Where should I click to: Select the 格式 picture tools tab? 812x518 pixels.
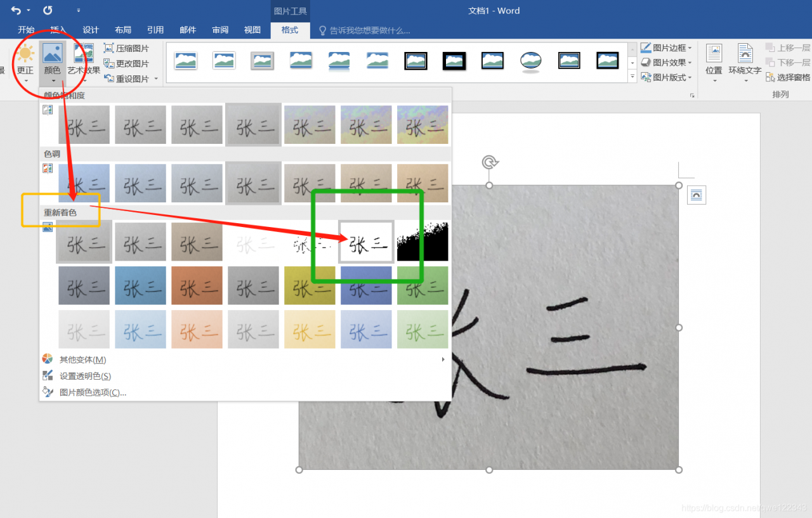click(290, 30)
